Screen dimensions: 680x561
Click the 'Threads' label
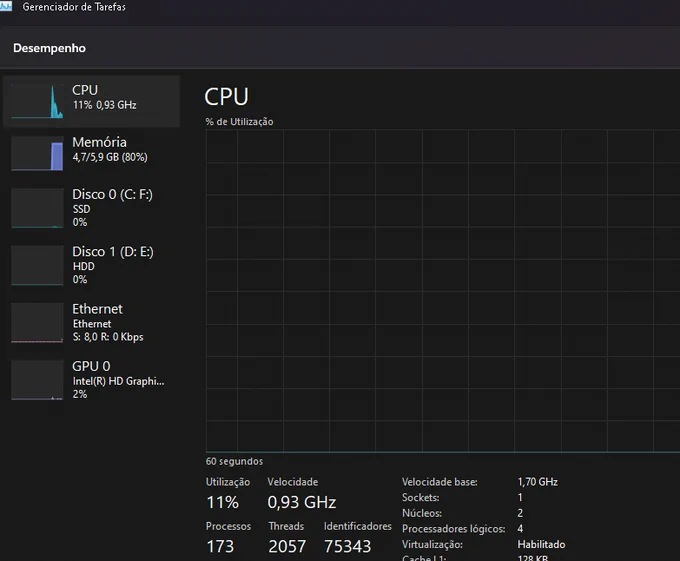(x=286, y=526)
